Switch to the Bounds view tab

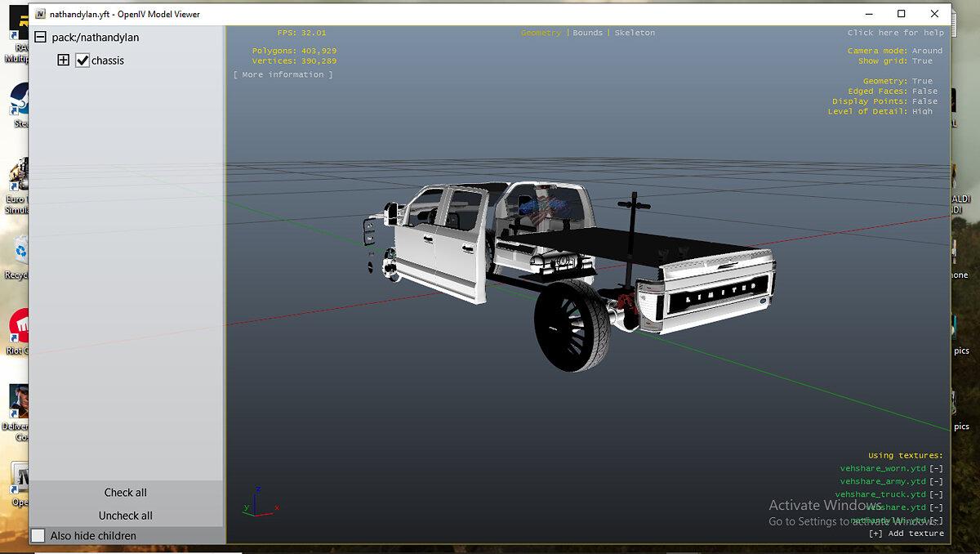tap(587, 33)
